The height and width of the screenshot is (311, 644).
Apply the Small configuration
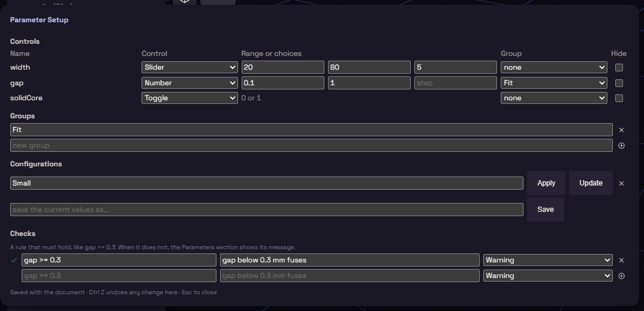[546, 183]
